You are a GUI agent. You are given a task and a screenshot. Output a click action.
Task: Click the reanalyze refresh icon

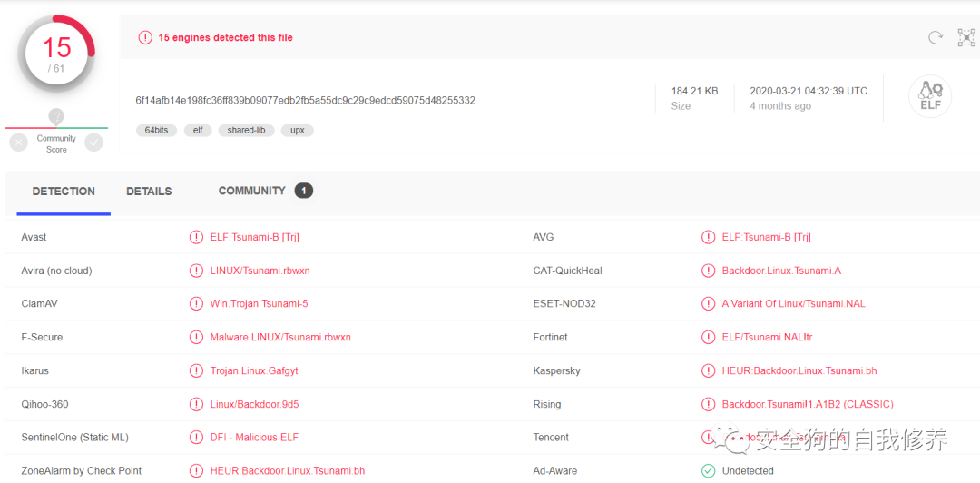coord(935,37)
